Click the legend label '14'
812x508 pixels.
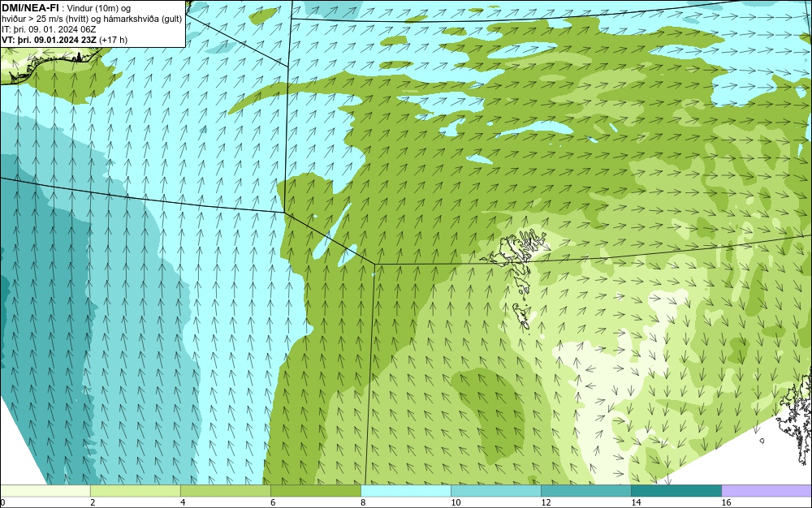(636, 502)
